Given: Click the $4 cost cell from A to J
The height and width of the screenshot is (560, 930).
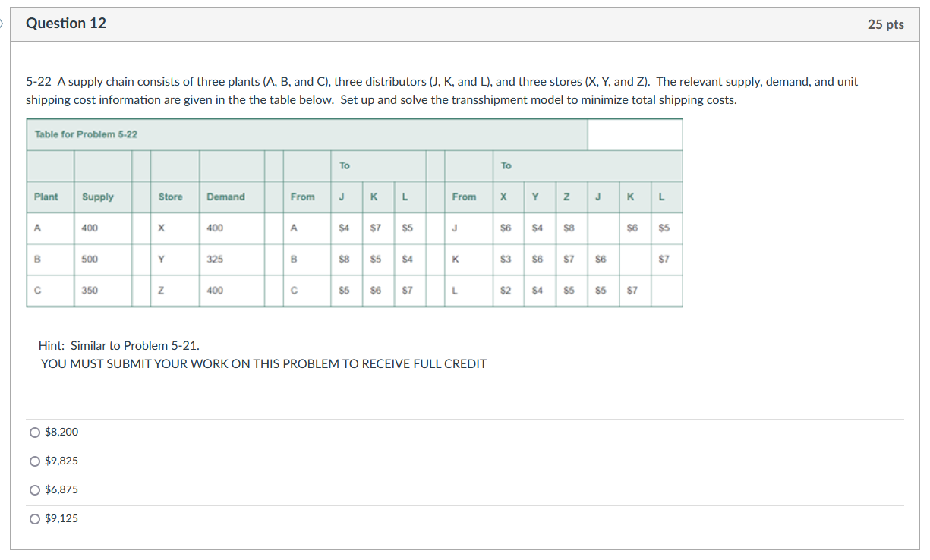Looking at the screenshot, I should (x=344, y=228).
